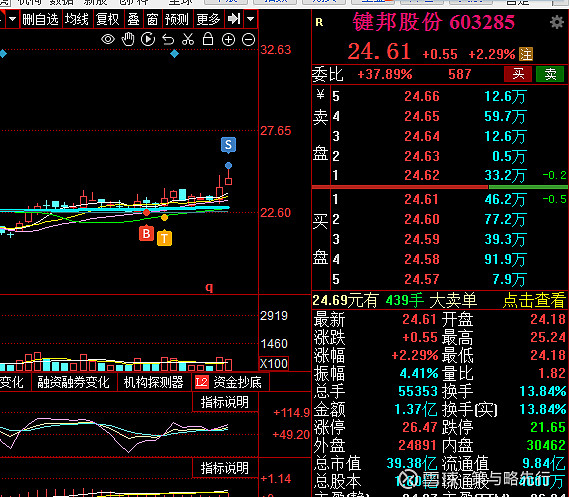Switch to 融资融券变化 tab
The height and width of the screenshot is (497, 569).
[74, 382]
